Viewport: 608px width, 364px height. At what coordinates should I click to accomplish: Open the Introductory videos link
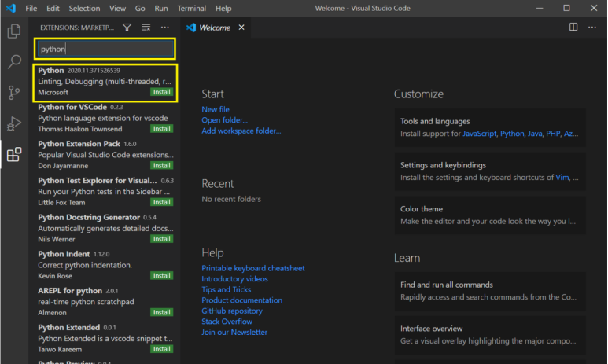(234, 279)
